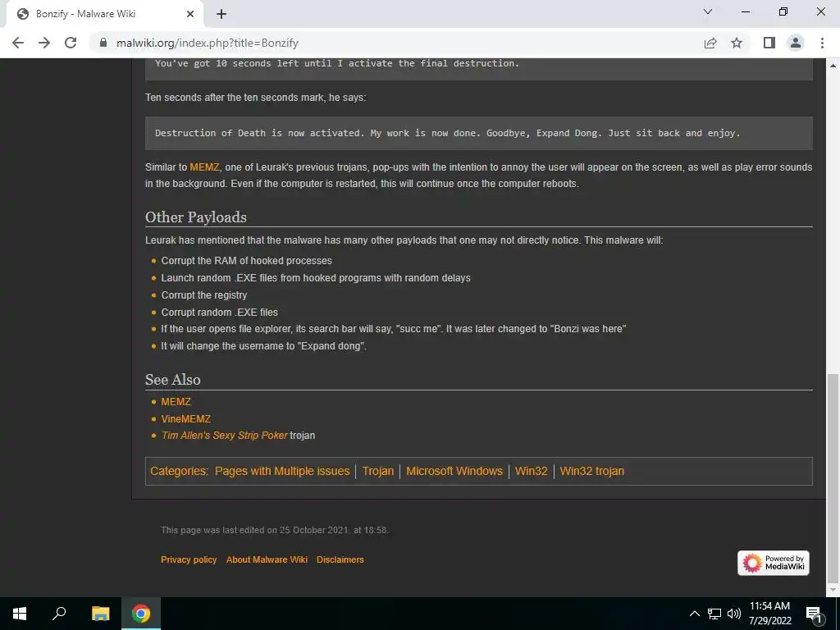Open a new browser tab
The width and height of the screenshot is (840, 630).
tap(221, 14)
